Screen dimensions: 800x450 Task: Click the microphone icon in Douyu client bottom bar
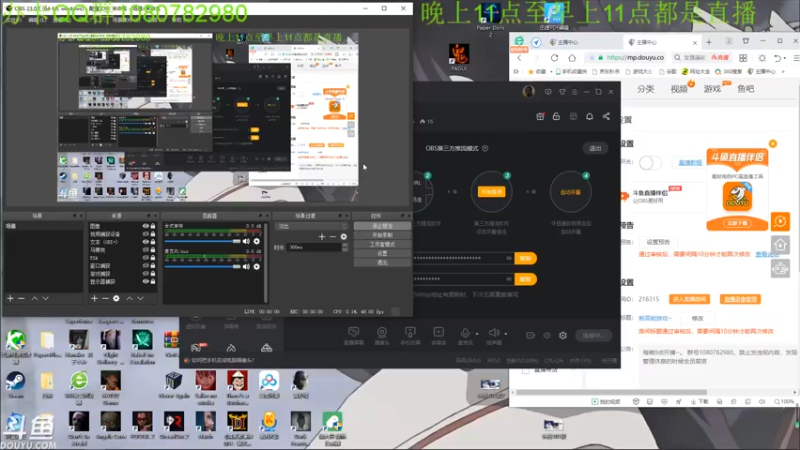465,332
